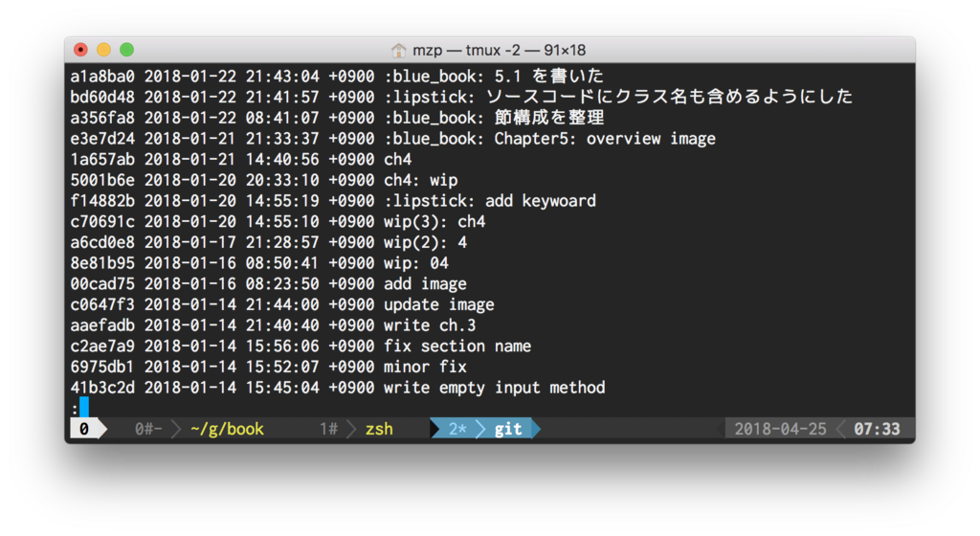Click message 'fix section name'
The image size is (980, 536).
coord(457,346)
